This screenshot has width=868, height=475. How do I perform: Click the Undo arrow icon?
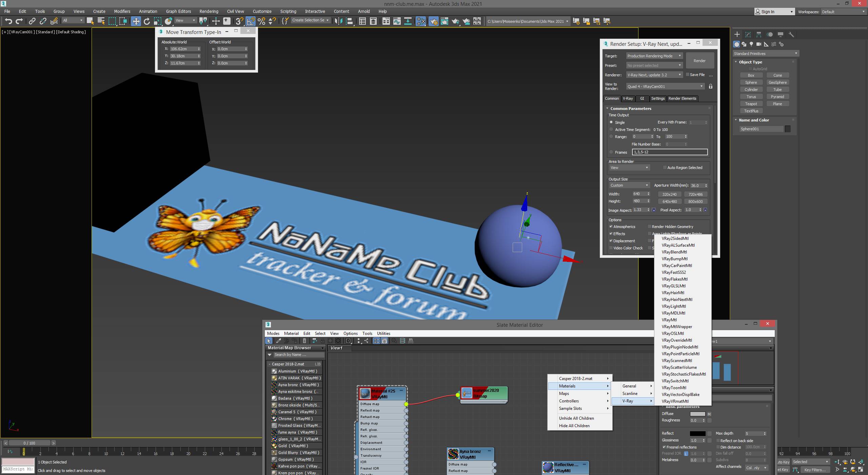tap(8, 21)
